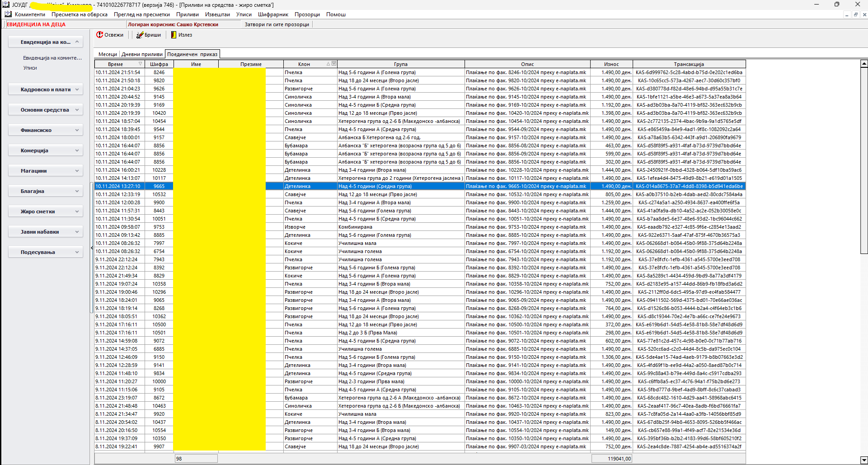This screenshot has width=868, height=465.
Task: Open filter box in Клон column header
Action: pyautogui.click(x=334, y=64)
